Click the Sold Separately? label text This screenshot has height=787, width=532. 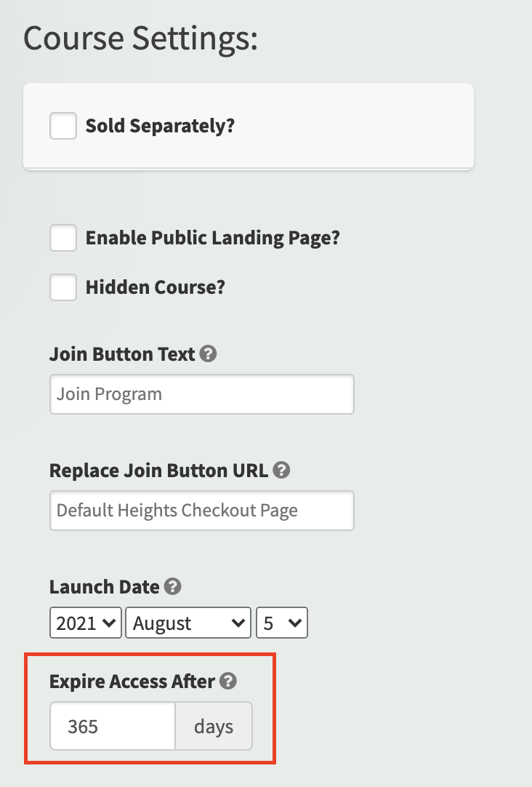tap(160, 126)
